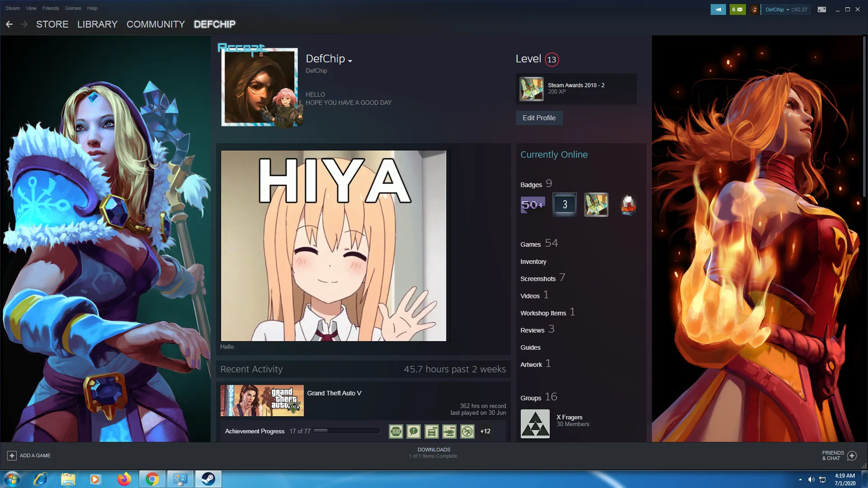This screenshot has height=488, width=868.
Task: Click the Steam taskbar icon
Action: (208, 479)
